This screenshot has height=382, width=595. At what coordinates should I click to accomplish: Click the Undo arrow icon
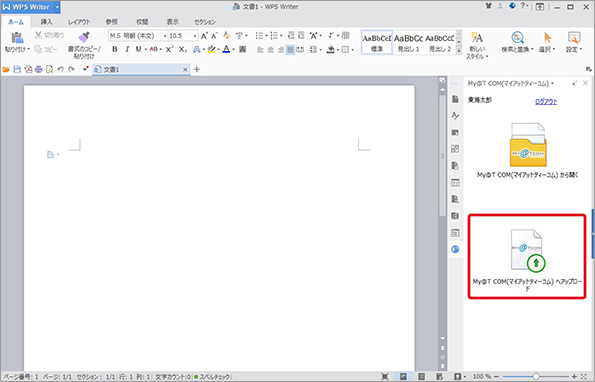60,69
